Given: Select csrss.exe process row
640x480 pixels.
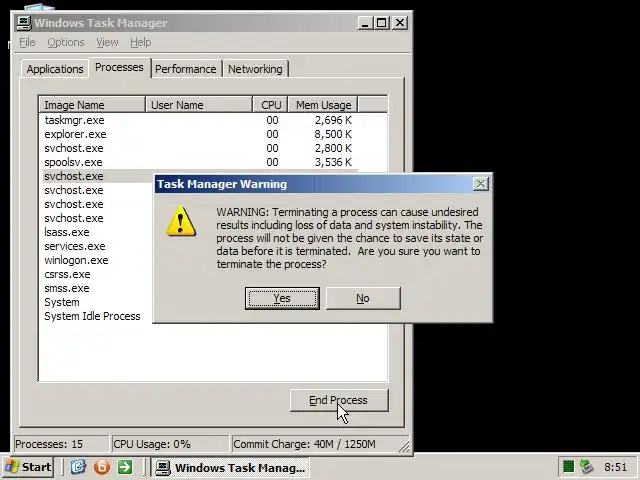Looking at the screenshot, I should click(x=98, y=274).
